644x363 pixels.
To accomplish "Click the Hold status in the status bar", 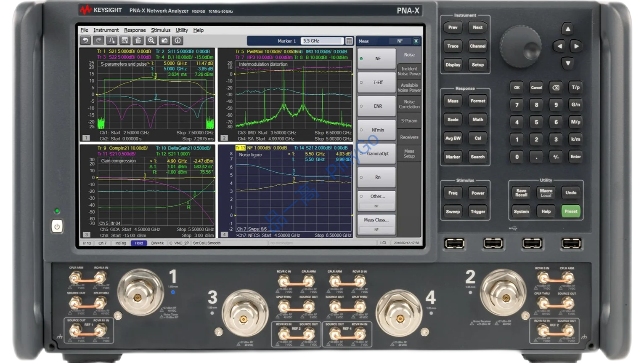I will tap(139, 243).
